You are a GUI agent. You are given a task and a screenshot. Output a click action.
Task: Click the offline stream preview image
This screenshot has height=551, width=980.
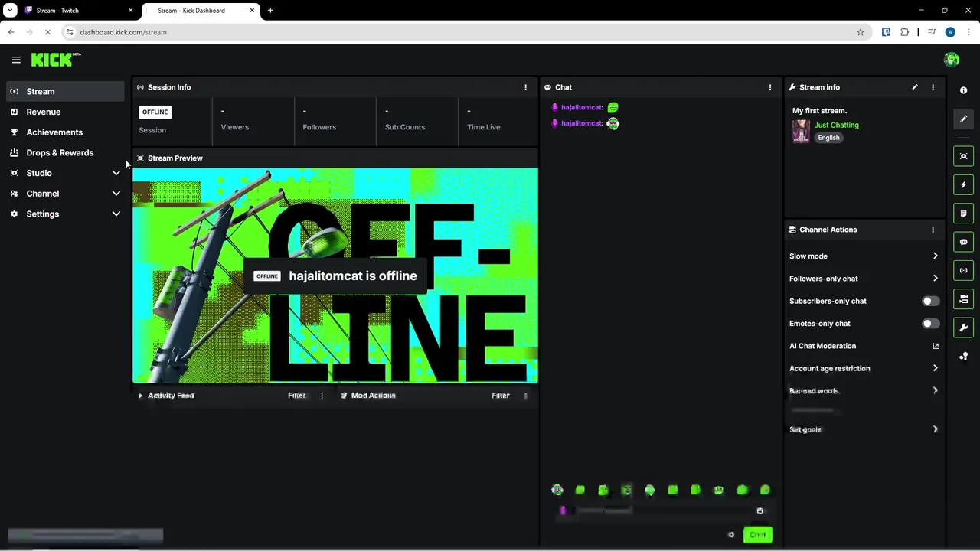point(335,275)
